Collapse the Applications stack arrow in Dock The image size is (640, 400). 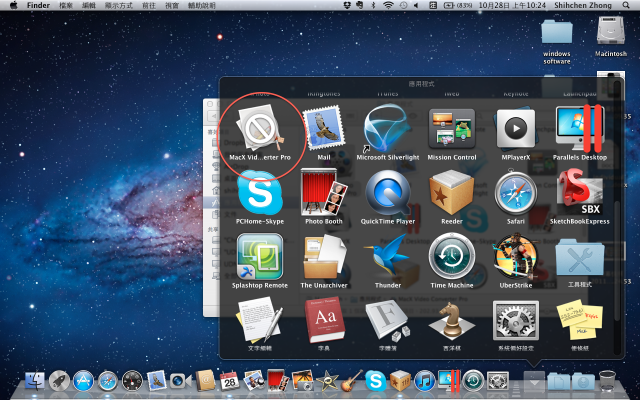click(534, 382)
